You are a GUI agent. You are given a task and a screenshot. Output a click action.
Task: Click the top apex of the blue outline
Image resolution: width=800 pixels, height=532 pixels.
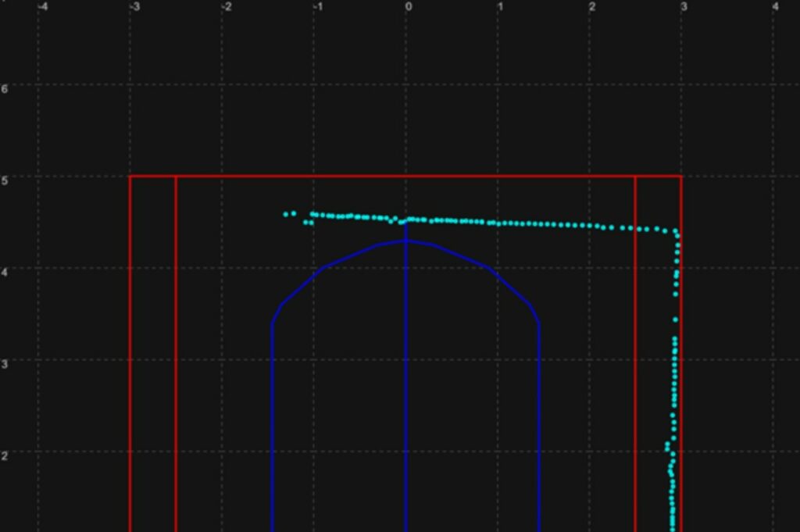405,241
